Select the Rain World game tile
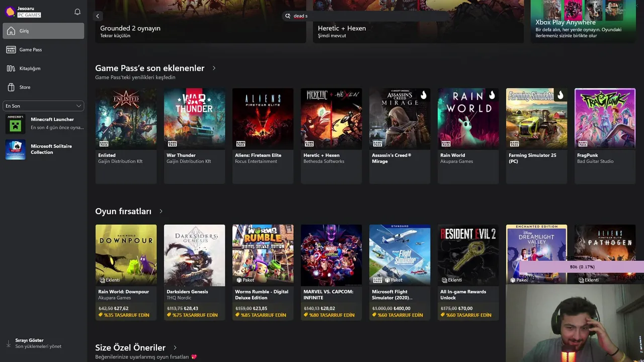This screenshot has height=362, width=644. pyautogui.click(x=468, y=136)
